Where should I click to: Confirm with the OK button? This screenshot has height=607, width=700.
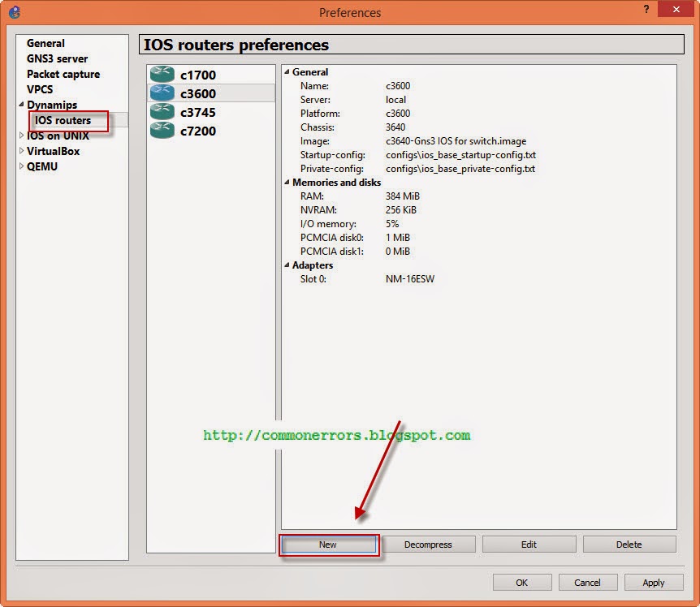pyautogui.click(x=522, y=583)
